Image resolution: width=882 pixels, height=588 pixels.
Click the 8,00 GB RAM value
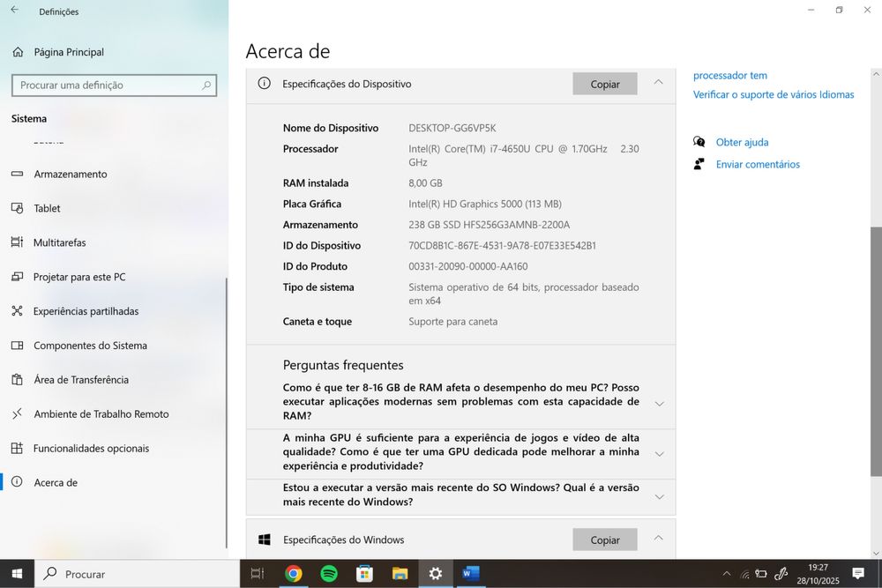(x=425, y=183)
